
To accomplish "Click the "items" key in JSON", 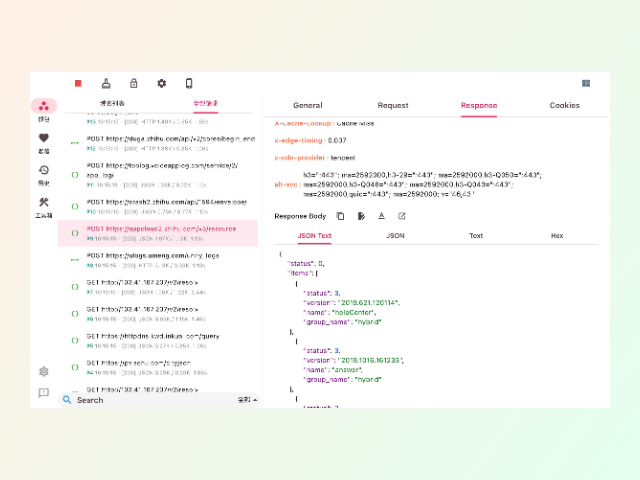I will [x=300, y=273].
